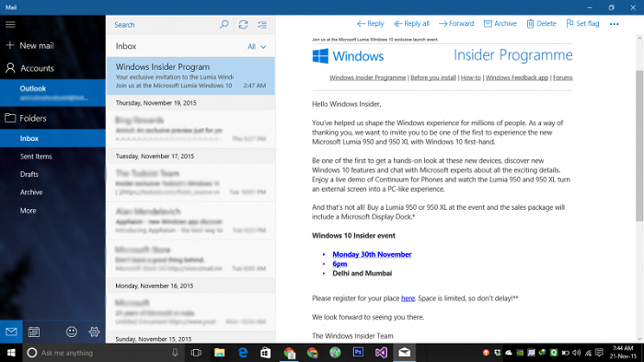Open the blurred email at top of Thursday, November 19

pos(190,129)
